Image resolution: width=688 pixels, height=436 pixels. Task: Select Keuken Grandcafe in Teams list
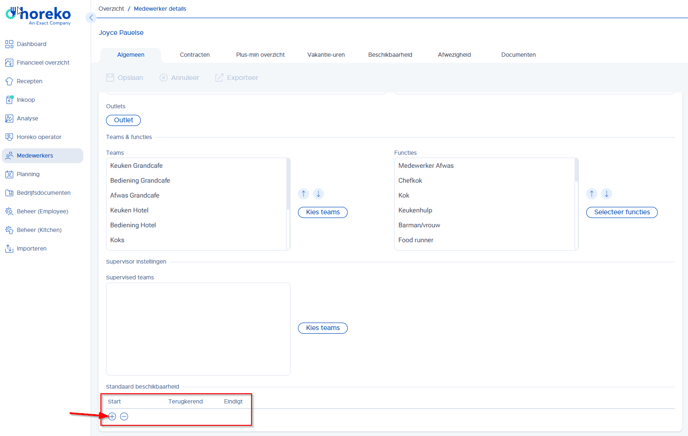click(x=136, y=166)
